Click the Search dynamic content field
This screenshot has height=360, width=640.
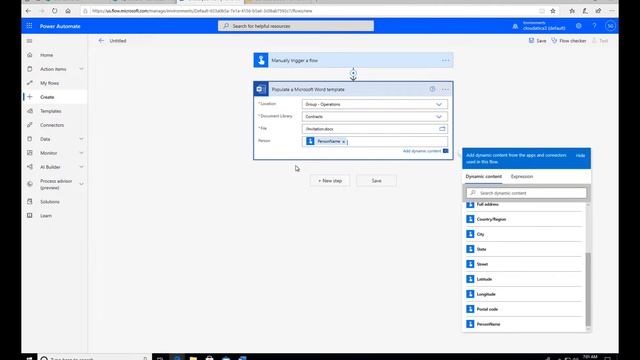tap(526, 193)
